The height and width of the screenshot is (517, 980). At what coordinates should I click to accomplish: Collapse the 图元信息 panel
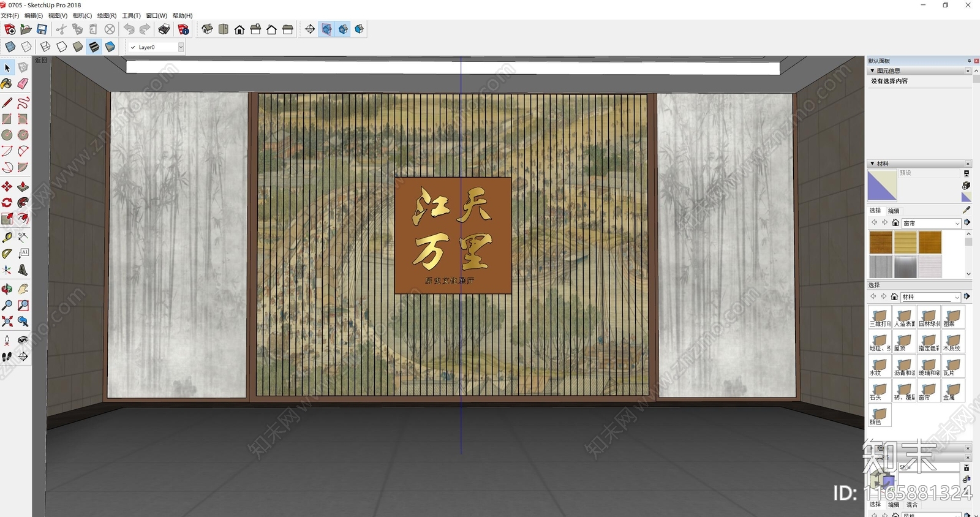pyautogui.click(x=872, y=71)
